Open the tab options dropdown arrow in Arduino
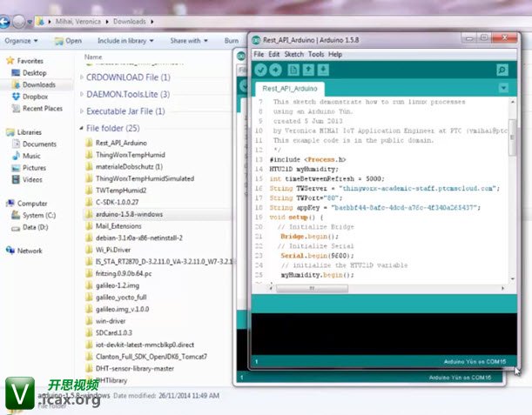 pyautogui.click(x=503, y=88)
